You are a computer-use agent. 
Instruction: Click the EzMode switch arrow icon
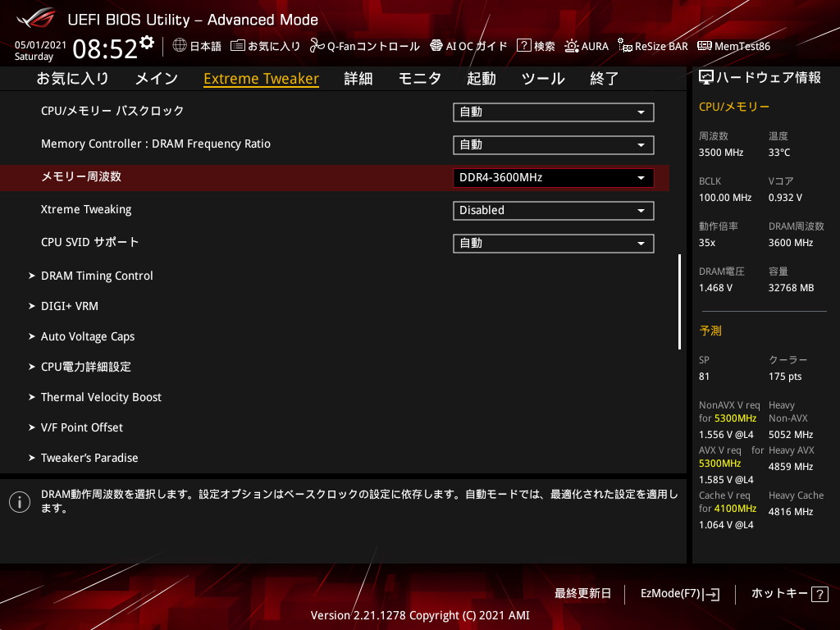(713, 594)
